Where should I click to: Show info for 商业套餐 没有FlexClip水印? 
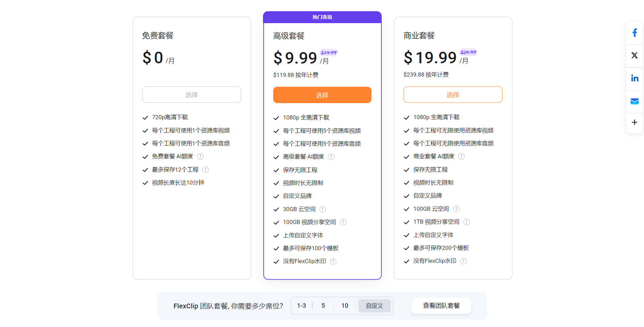coord(464,261)
